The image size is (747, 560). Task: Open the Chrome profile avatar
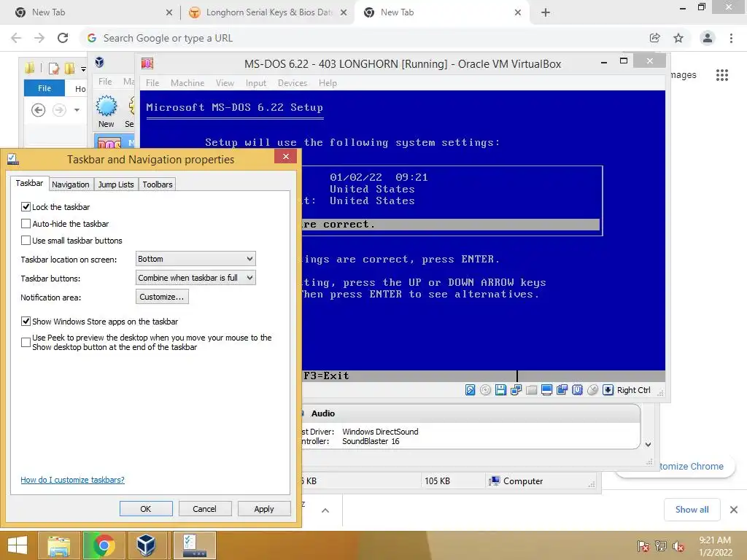point(708,38)
